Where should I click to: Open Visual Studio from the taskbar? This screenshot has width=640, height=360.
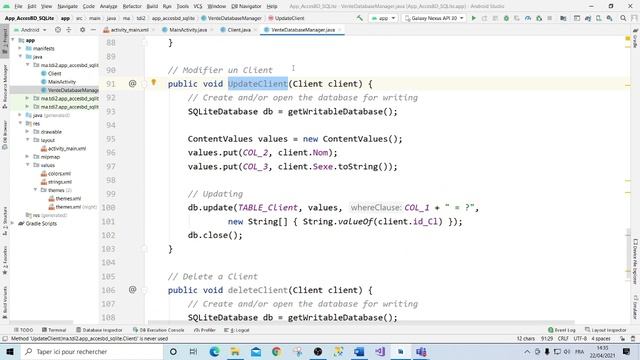380,351
